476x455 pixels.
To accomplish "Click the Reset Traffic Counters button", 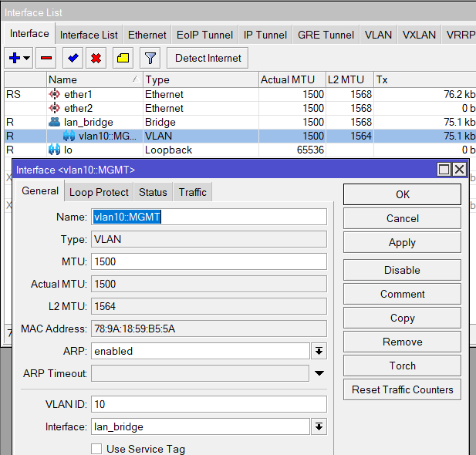I will (x=402, y=389).
